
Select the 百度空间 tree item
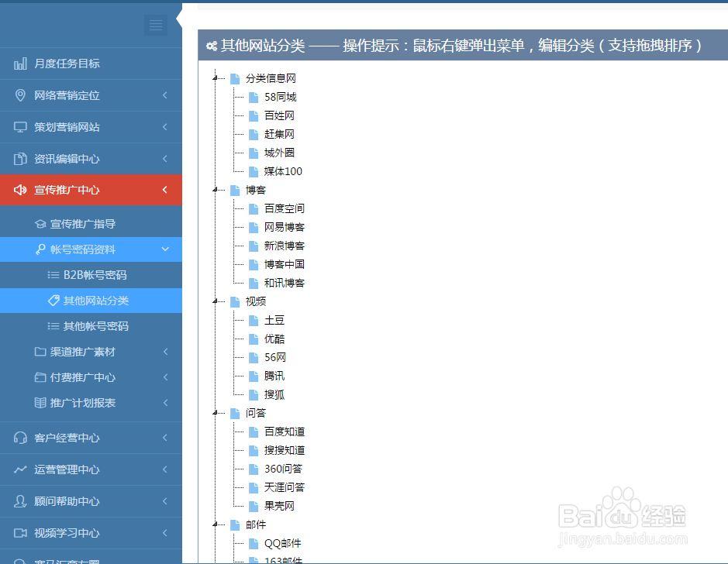pos(284,208)
